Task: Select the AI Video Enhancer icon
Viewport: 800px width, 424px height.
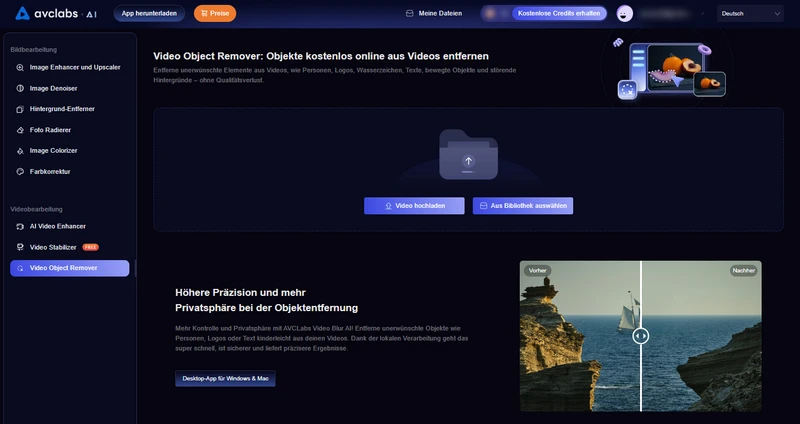Action: [x=20, y=227]
